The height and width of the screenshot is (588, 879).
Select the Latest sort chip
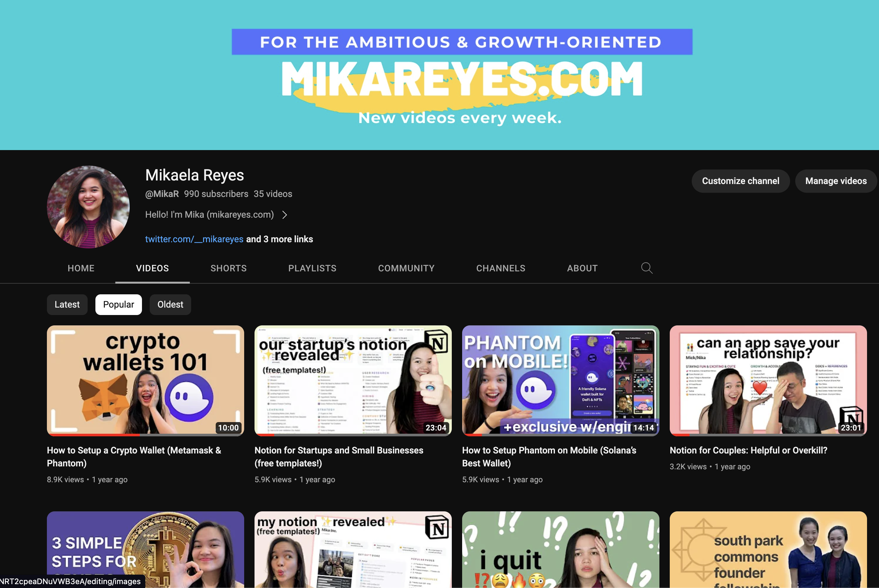pos(67,304)
